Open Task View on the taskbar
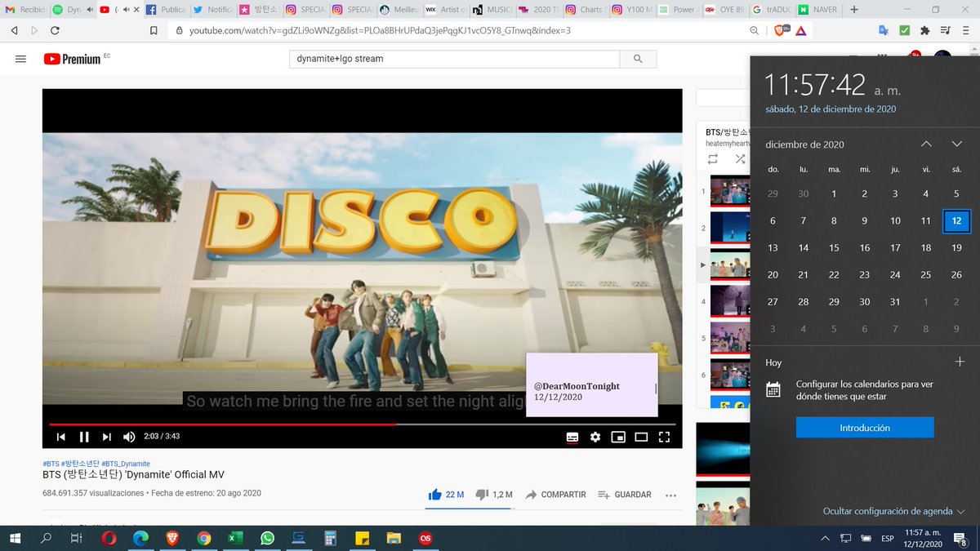The height and width of the screenshot is (551, 980). point(76,538)
